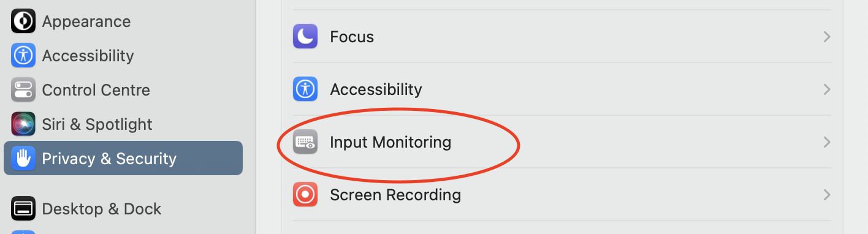The width and height of the screenshot is (868, 234).
Task: Expand the Input Monitoring row chevron
Action: pyautogui.click(x=827, y=142)
